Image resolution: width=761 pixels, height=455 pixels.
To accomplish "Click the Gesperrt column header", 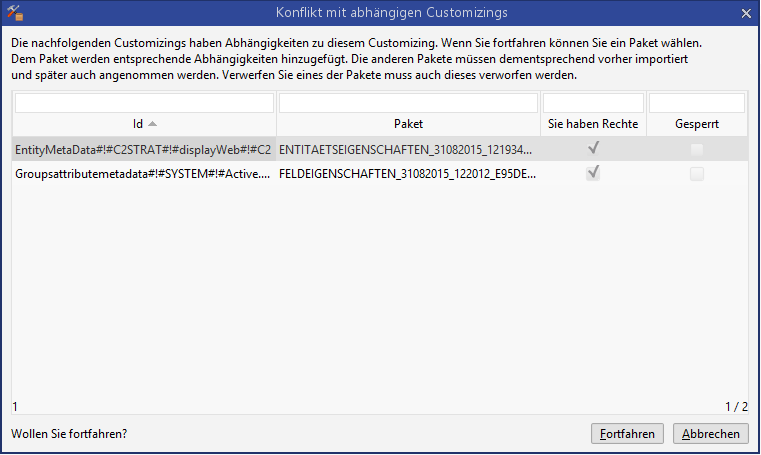I will [x=696, y=124].
